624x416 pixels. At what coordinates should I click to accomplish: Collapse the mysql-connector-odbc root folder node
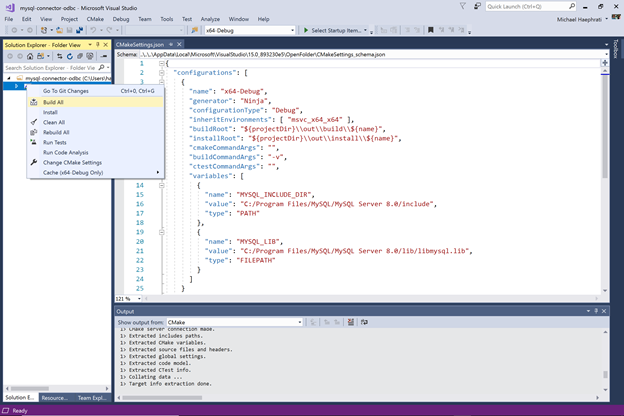click(x=9, y=78)
